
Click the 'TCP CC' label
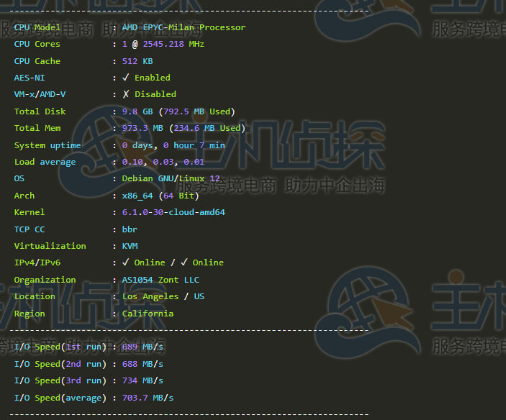pos(30,229)
